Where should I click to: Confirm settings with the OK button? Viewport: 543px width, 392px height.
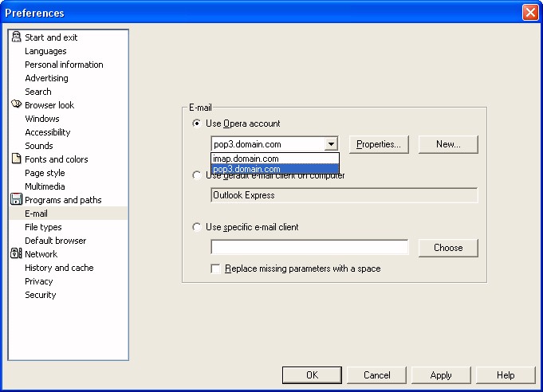[x=312, y=375]
